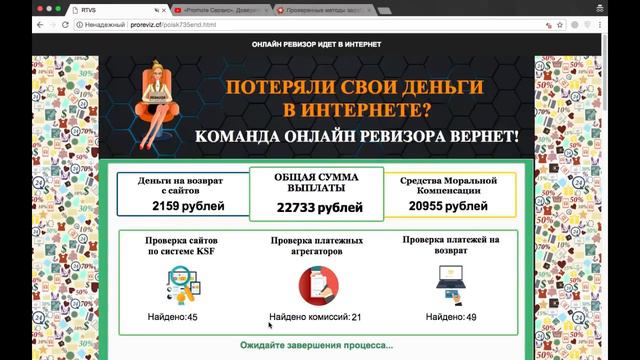
Task: Click КОМАНДА ОНЛАЙН РЕВИЗОРА ВЕРНЕТ text
Action: (357, 136)
